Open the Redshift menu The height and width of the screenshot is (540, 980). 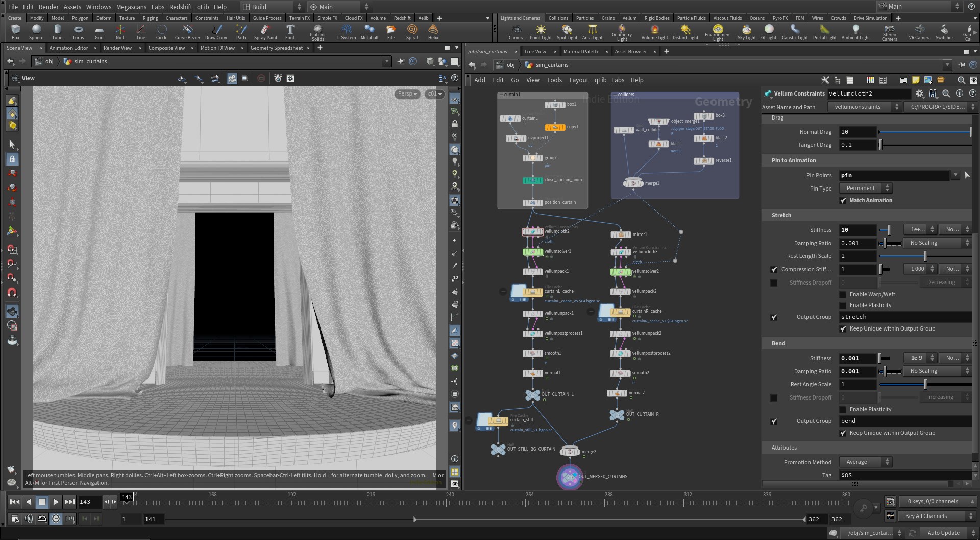[181, 7]
